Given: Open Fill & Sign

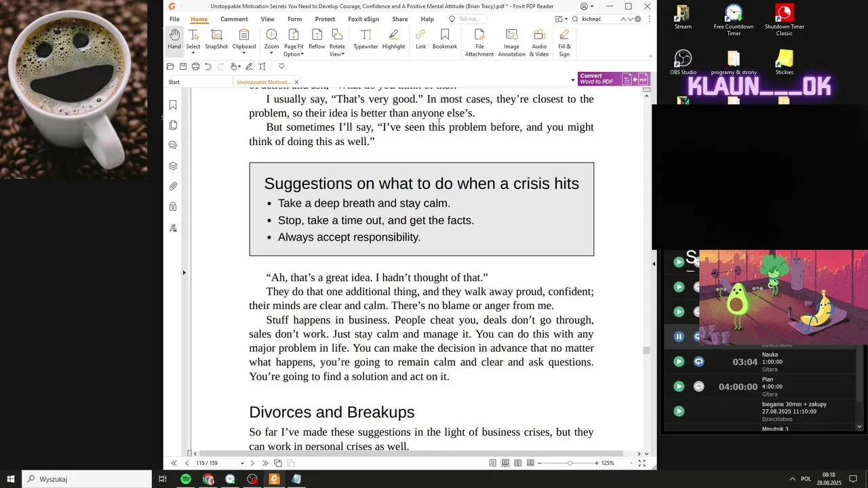Looking at the screenshot, I should point(564,43).
